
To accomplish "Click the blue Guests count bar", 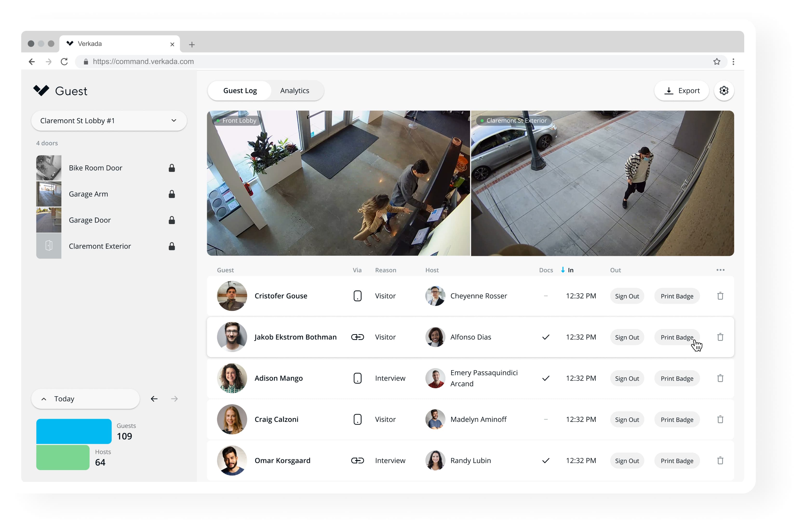I will [x=74, y=431].
